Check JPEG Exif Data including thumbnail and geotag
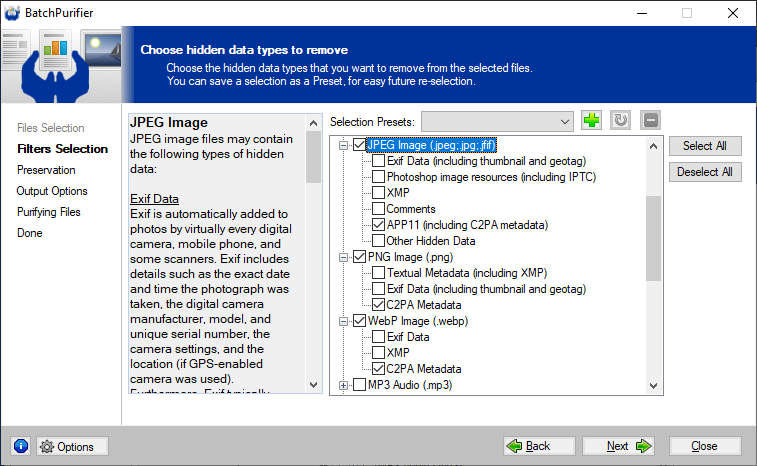The height and width of the screenshot is (466, 757). 378,161
